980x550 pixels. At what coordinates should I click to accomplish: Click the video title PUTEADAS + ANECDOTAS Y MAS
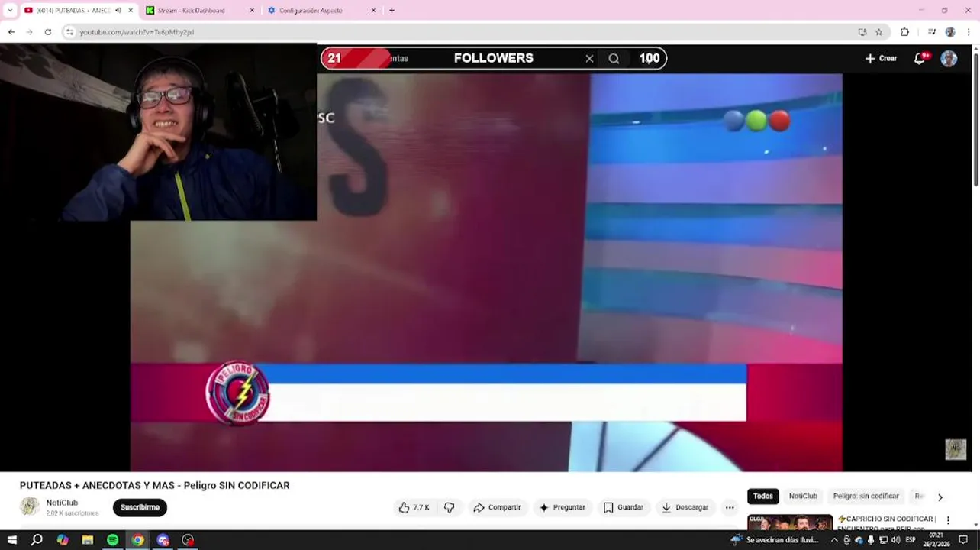pyautogui.click(x=155, y=485)
